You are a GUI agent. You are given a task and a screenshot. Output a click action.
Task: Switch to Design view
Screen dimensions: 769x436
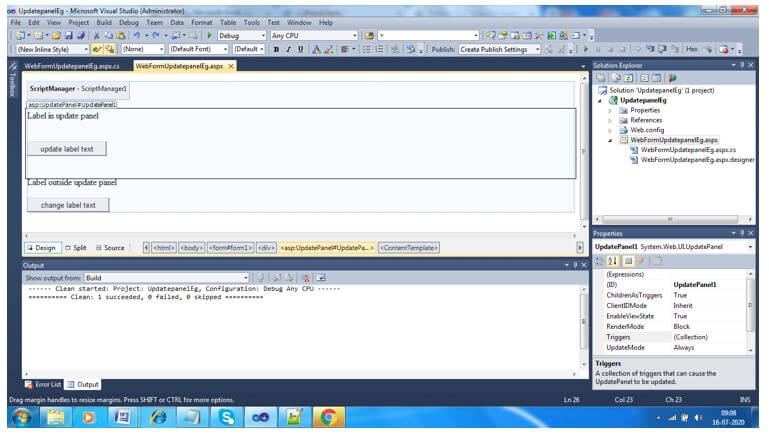click(42, 248)
